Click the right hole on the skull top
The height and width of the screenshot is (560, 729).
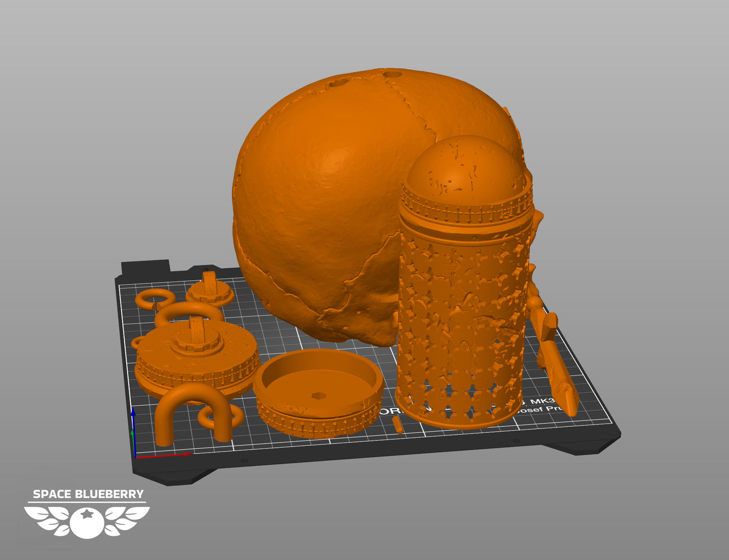(391, 75)
